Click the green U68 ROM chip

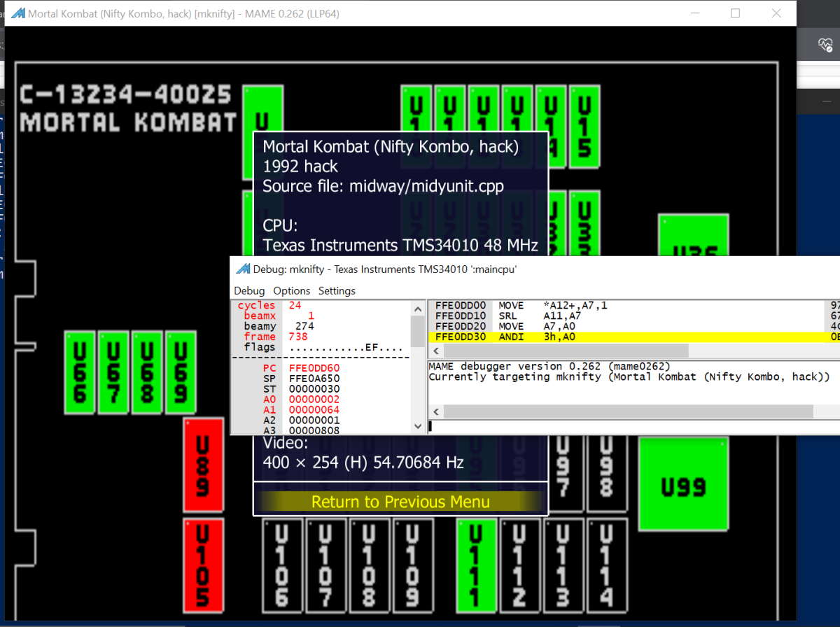[147, 372]
